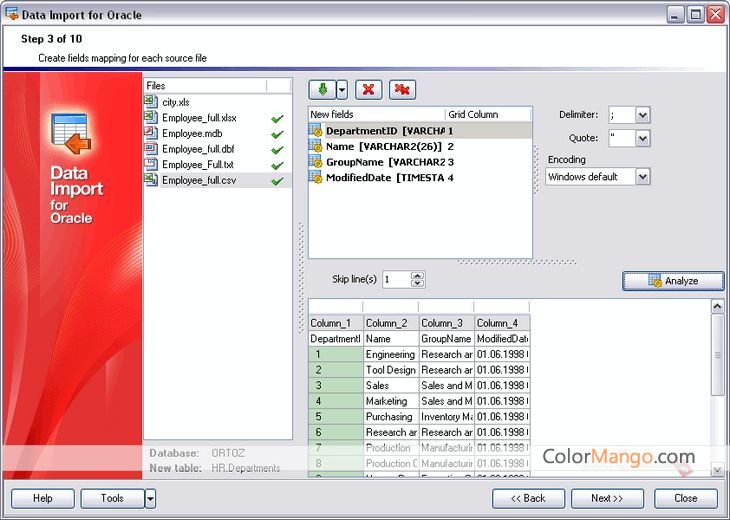Click the Tool Design cell

coord(391,370)
